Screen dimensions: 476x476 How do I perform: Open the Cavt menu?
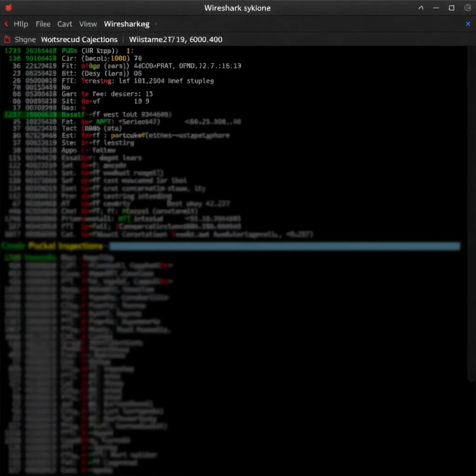[x=65, y=24]
